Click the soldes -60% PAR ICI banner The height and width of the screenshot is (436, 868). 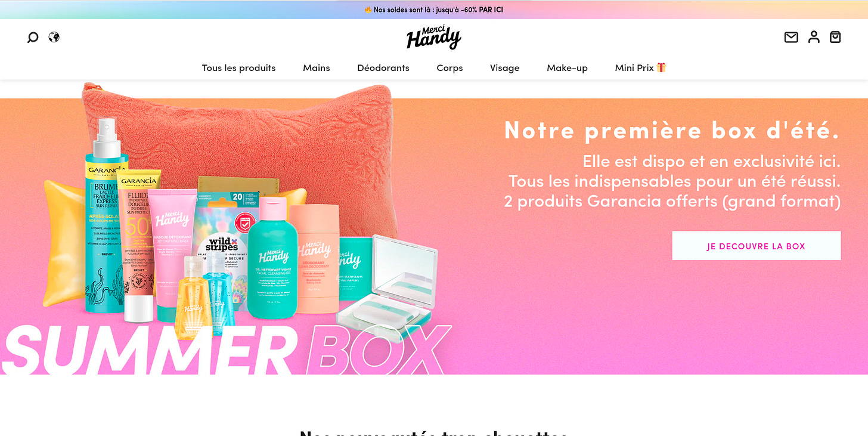(434, 10)
